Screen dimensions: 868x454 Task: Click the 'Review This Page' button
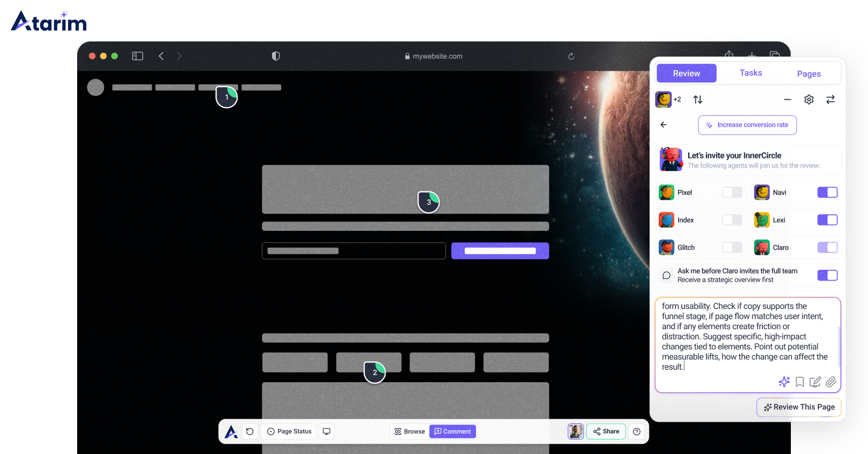[x=799, y=407]
